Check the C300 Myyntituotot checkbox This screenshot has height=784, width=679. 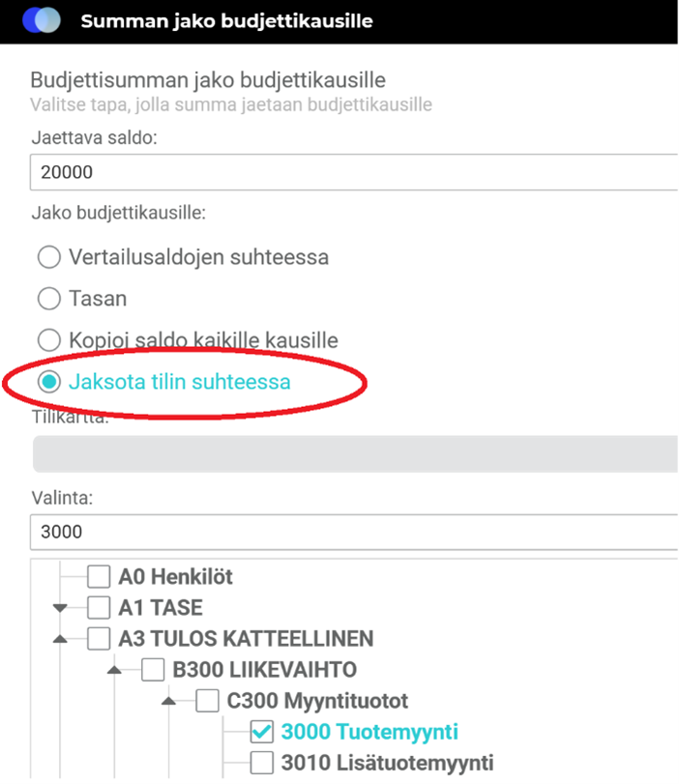pyautogui.click(x=207, y=701)
